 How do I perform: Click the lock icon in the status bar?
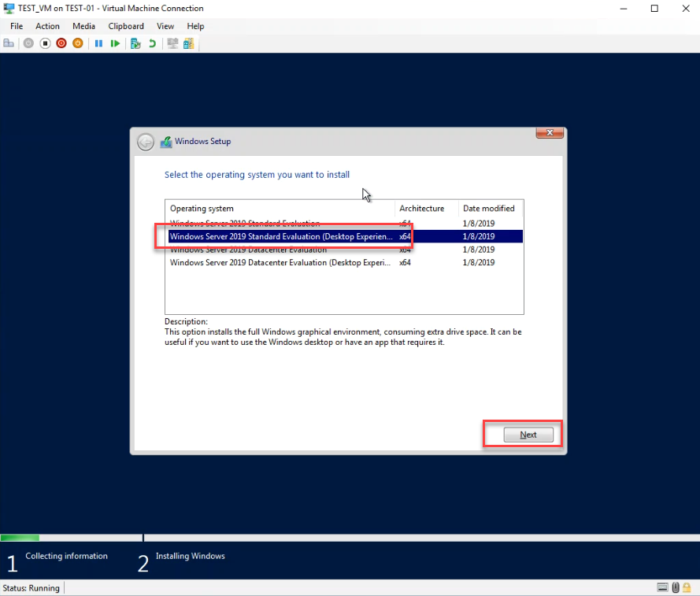pos(687,587)
